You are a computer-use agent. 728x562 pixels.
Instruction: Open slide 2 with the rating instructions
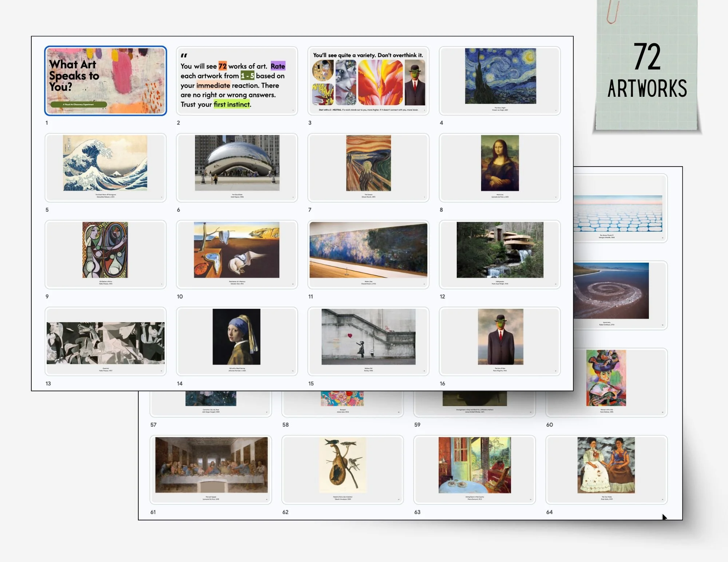237,81
